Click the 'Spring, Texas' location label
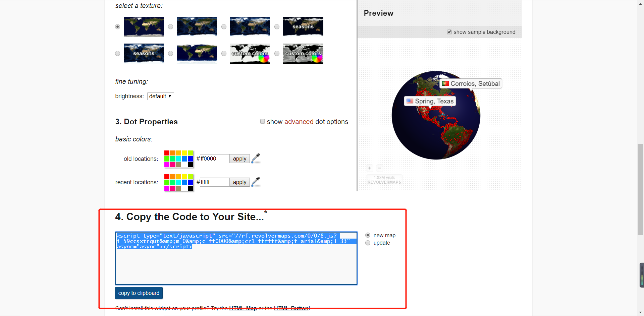644x316 pixels. 430,101
